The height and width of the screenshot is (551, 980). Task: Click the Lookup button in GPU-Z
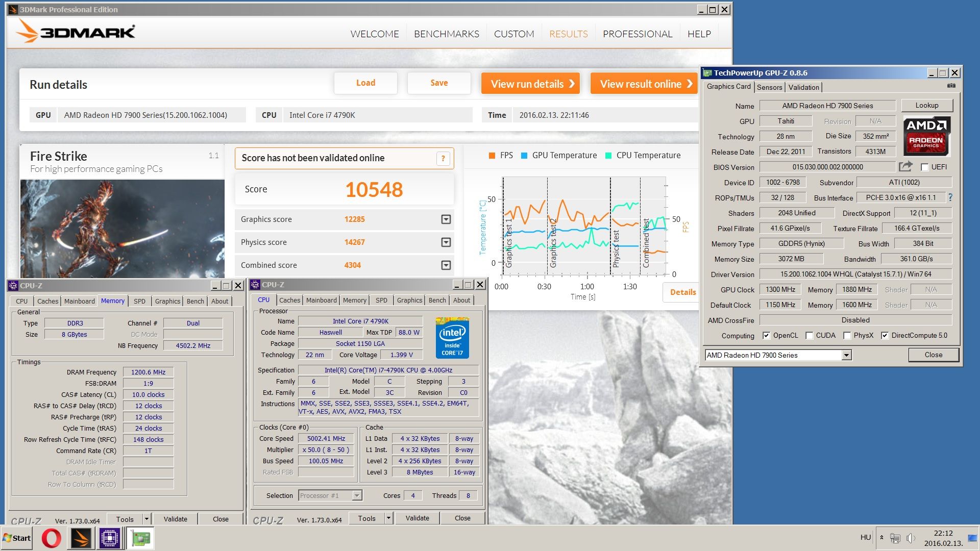926,106
